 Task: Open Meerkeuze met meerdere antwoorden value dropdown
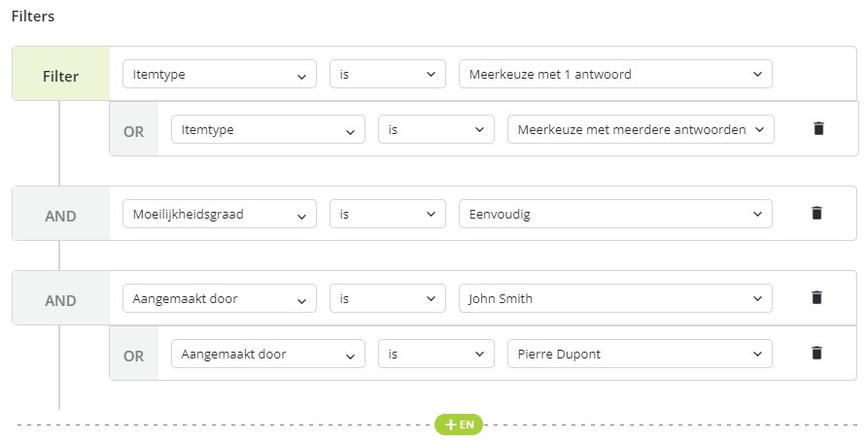(641, 129)
